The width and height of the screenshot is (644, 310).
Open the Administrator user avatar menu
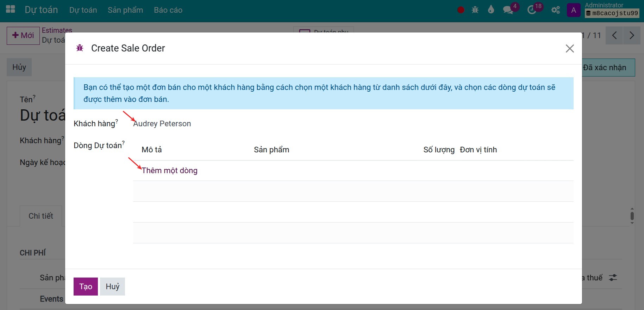[x=574, y=10]
